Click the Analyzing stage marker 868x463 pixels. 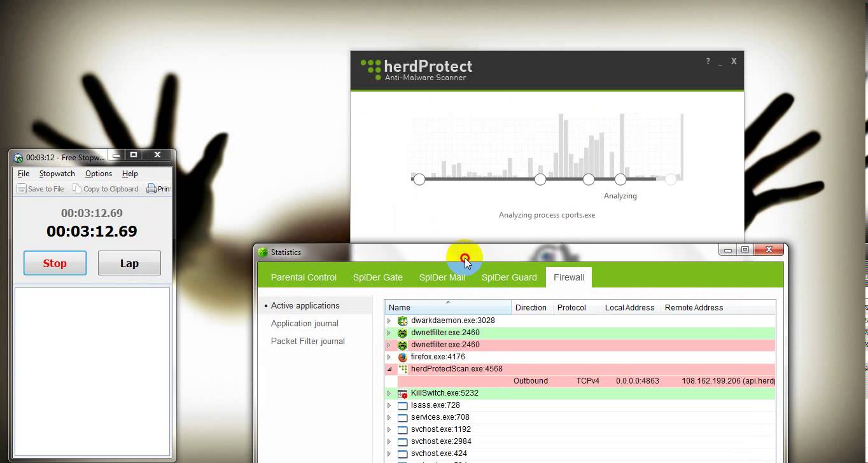click(x=620, y=179)
